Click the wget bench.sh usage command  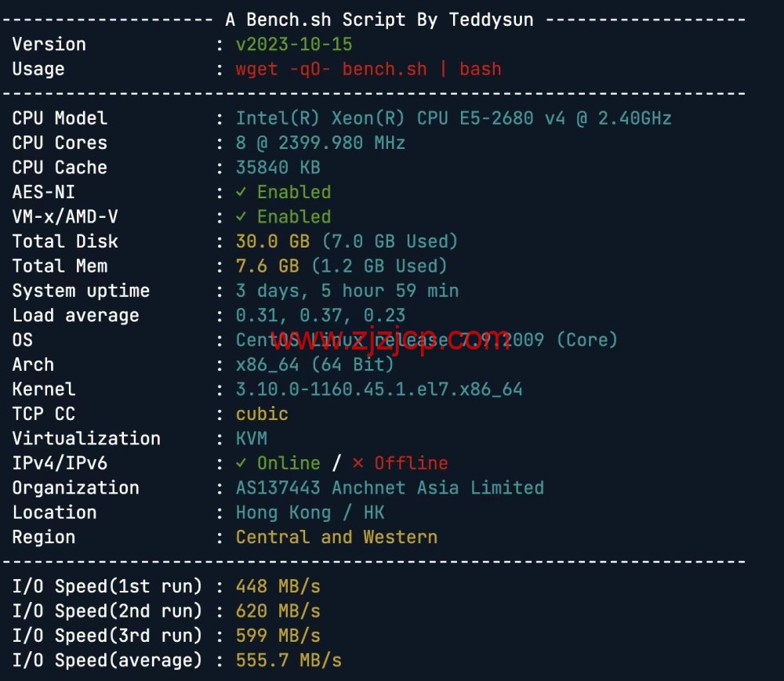tap(368, 69)
